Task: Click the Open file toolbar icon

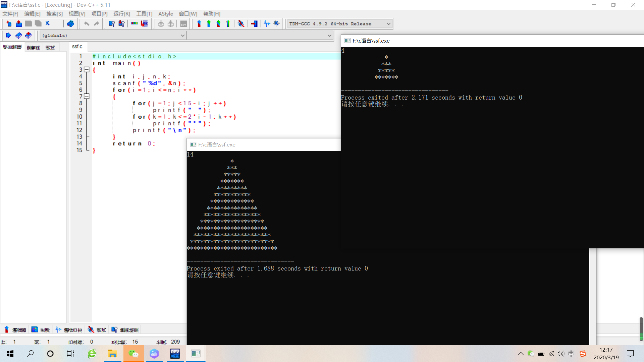Action: click(x=18, y=23)
